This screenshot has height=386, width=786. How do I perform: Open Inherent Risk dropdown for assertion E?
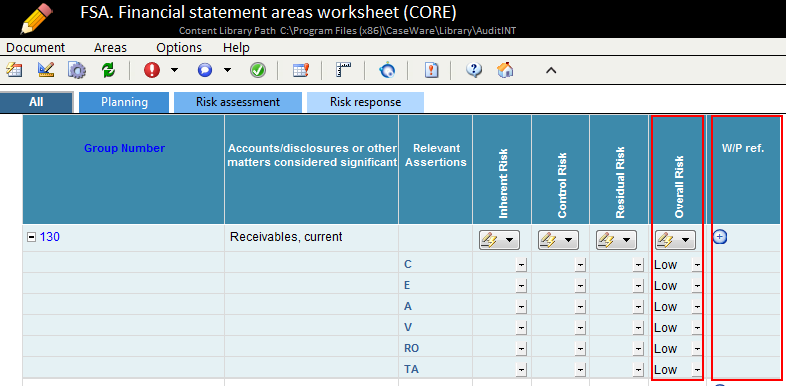coord(521,286)
